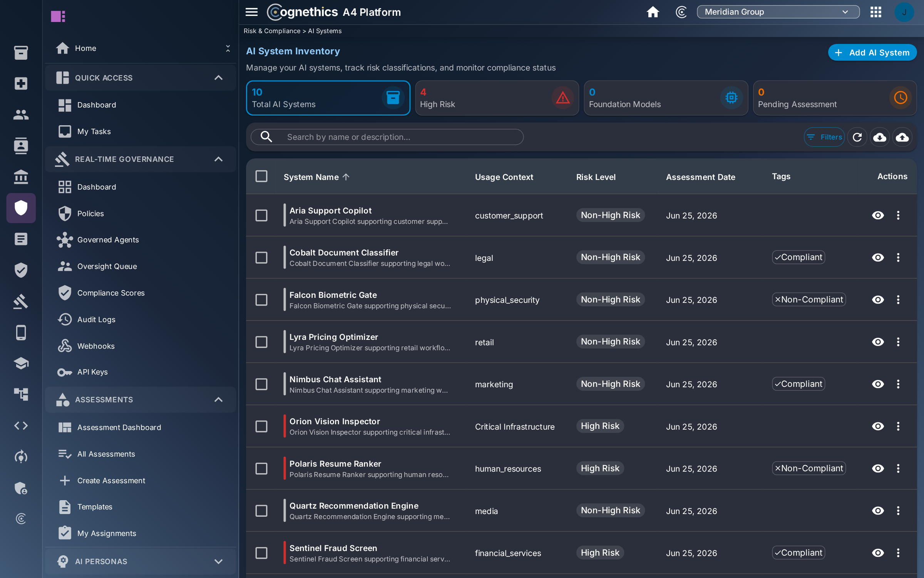
Task: Open the apps grid icon in header
Action: [x=876, y=12]
